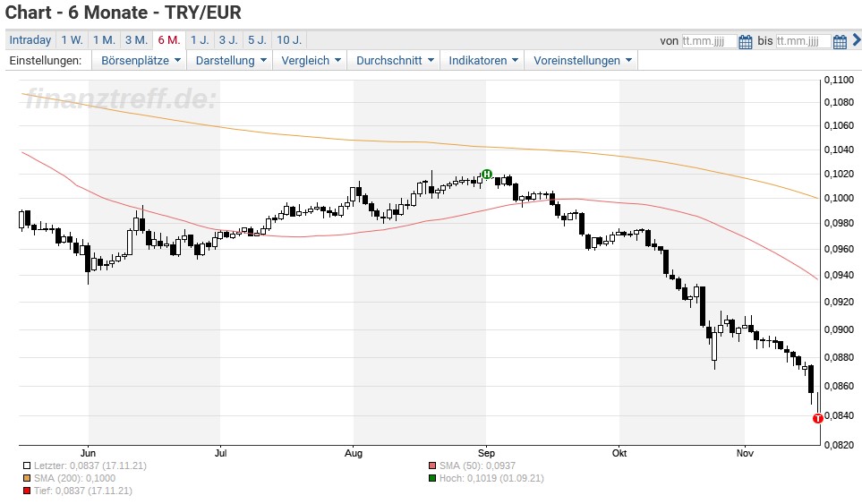Select the 5 J. timeframe tab

tap(257, 40)
